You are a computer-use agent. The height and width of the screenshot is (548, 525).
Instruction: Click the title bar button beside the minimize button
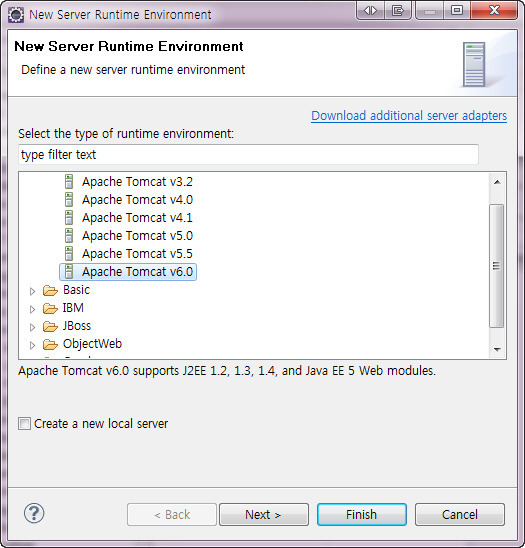tap(398, 10)
